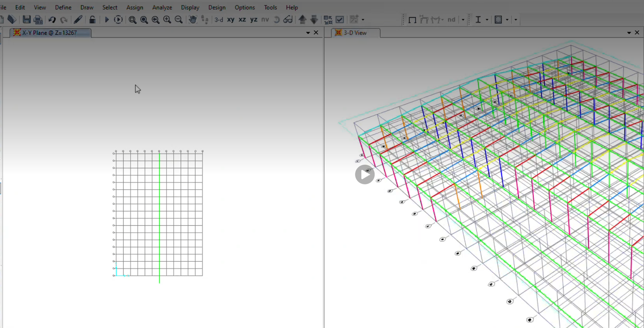
Task: Toggle the lock/unlock model padlock
Action: coord(92,19)
